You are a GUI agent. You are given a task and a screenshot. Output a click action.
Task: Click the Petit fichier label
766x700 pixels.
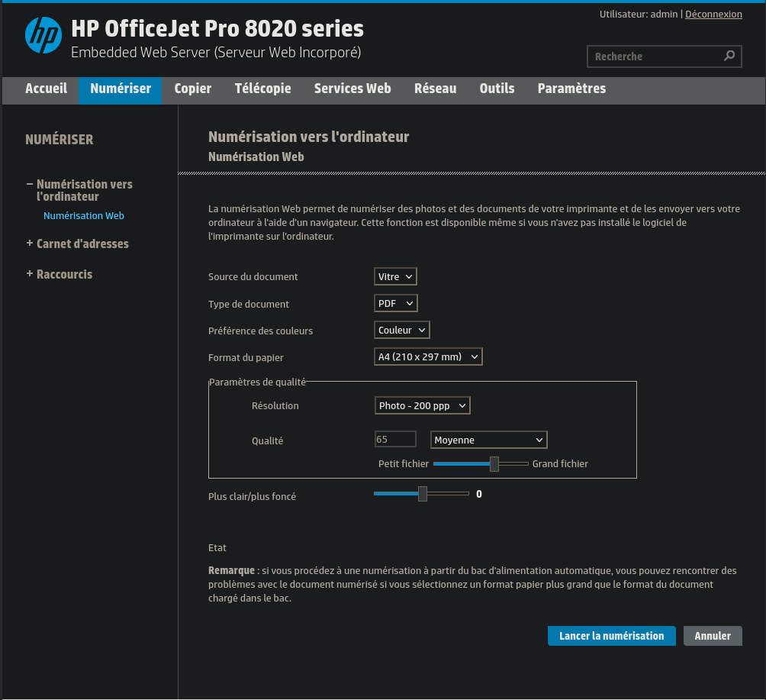(x=403, y=464)
